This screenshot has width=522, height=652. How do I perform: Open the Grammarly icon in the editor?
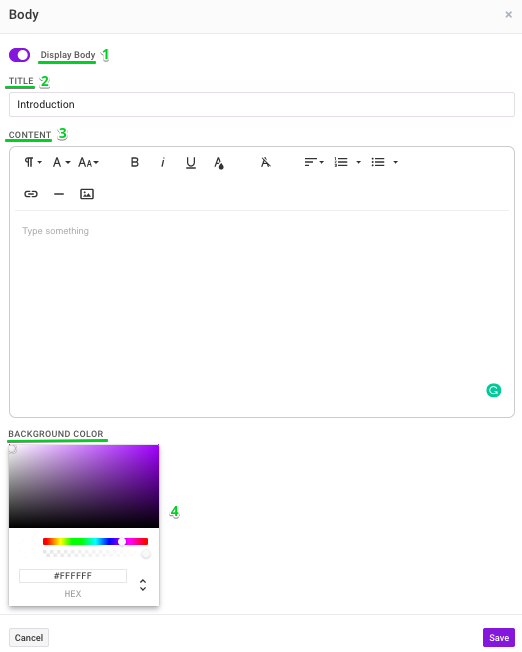(493, 390)
